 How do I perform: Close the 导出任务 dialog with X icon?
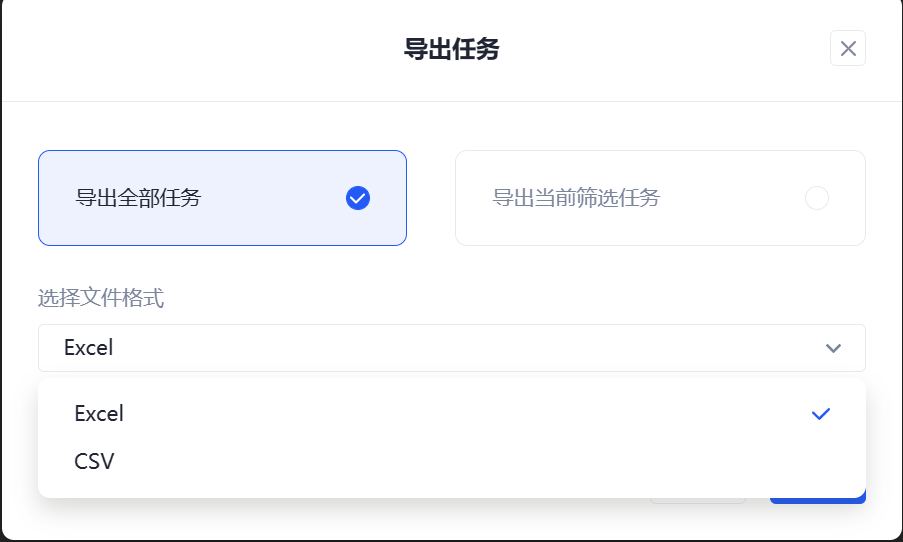click(x=848, y=48)
